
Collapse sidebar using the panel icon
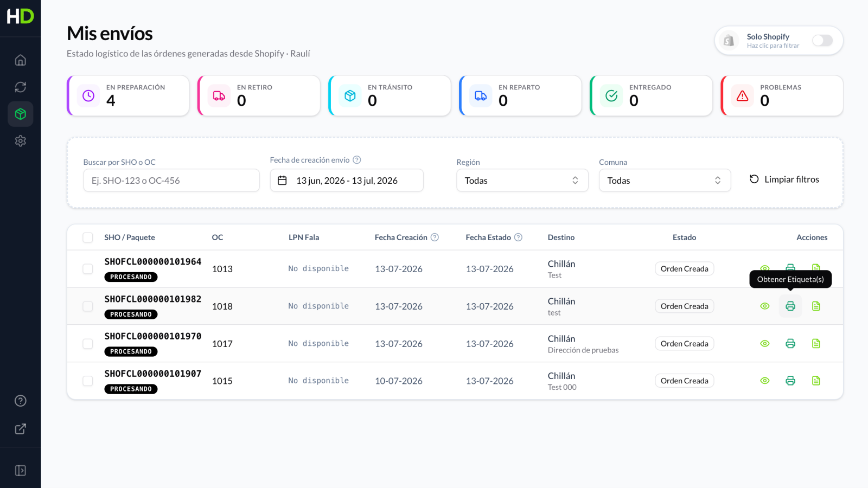[21, 471]
